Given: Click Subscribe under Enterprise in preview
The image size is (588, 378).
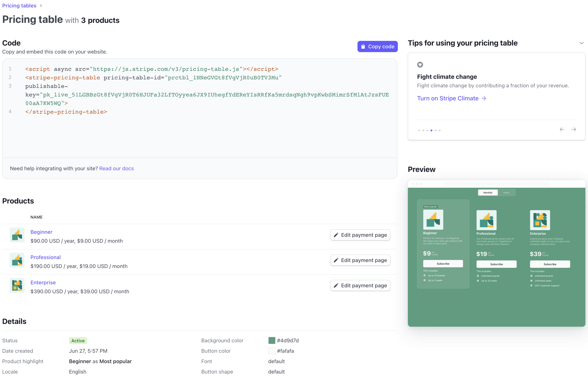Looking at the screenshot, I should (x=550, y=264).
